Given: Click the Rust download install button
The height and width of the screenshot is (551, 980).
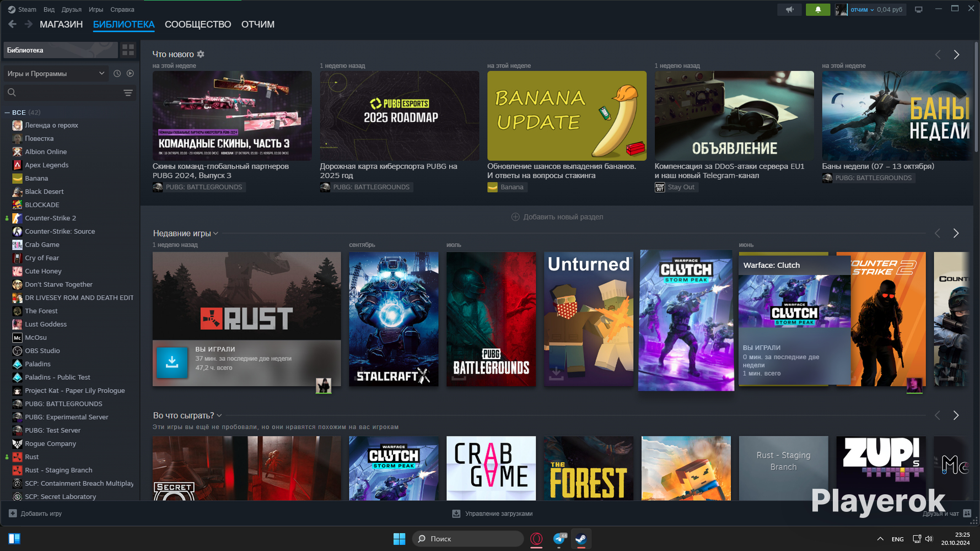Looking at the screenshot, I should coord(172,363).
